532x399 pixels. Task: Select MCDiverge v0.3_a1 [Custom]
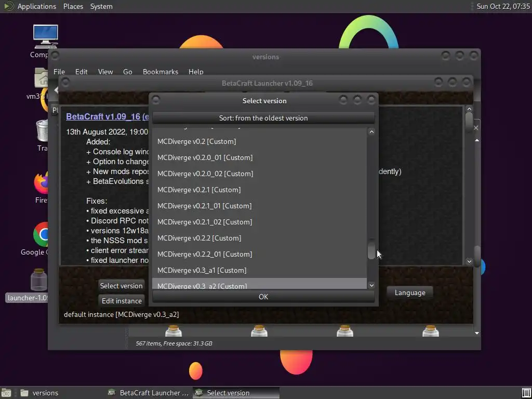(259, 270)
